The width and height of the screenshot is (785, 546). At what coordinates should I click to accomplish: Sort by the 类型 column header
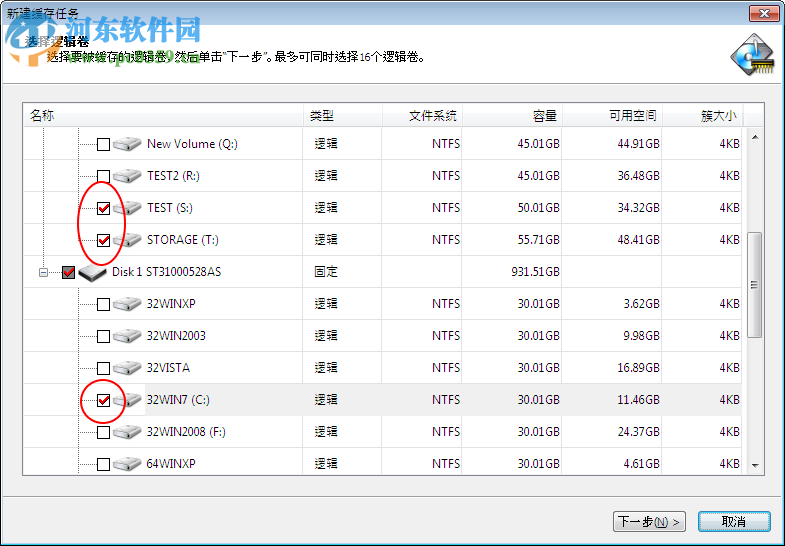[343, 116]
